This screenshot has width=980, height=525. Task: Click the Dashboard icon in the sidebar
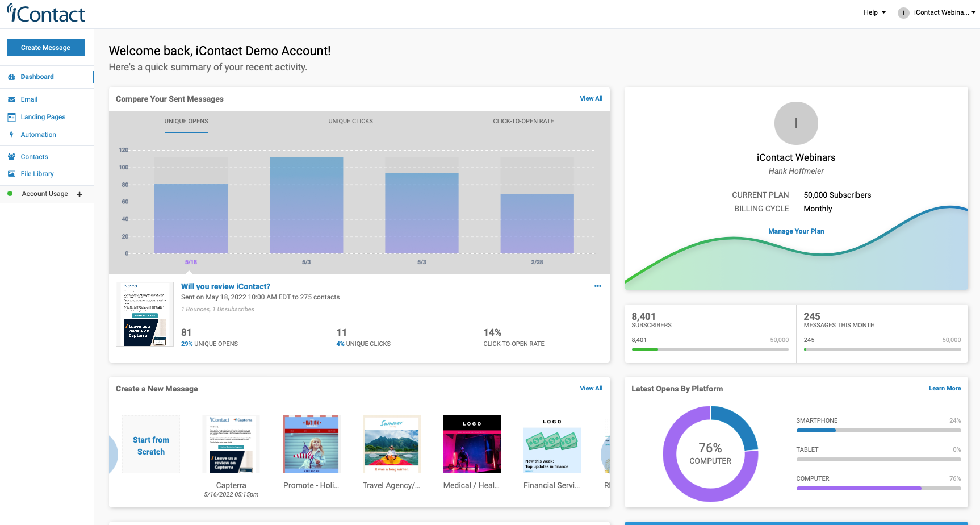[x=11, y=76]
